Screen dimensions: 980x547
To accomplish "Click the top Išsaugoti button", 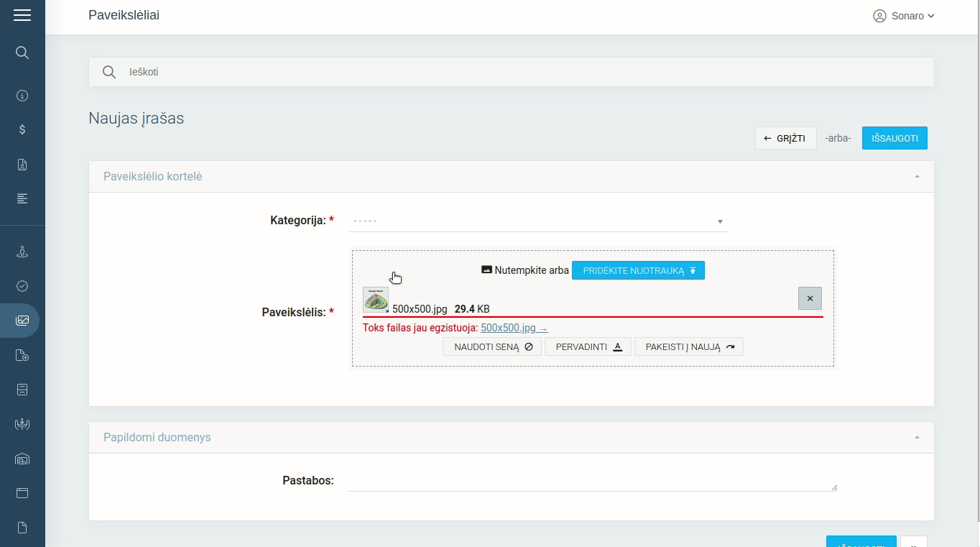I will coord(894,138).
